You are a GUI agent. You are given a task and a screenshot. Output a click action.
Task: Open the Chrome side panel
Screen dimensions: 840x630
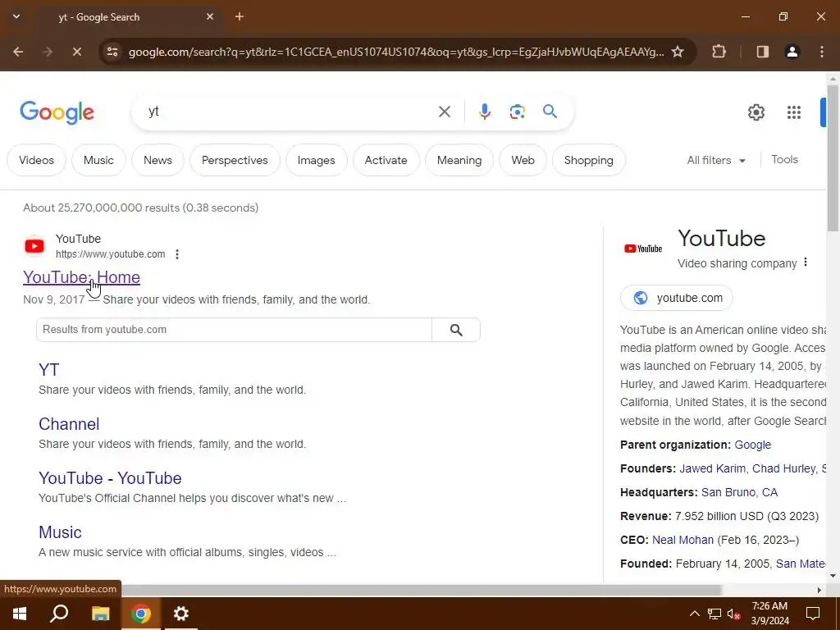pyautogui.click(x=762, y=52)
